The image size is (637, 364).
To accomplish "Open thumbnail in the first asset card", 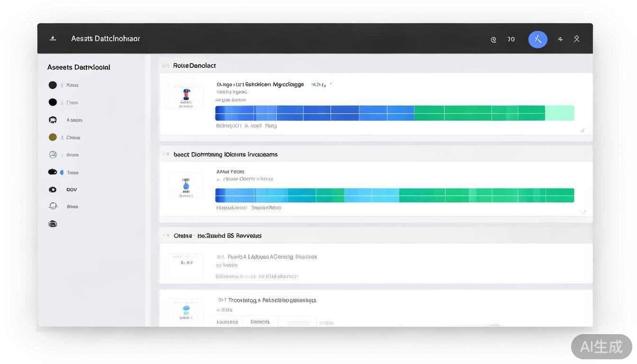I will 186,97.
